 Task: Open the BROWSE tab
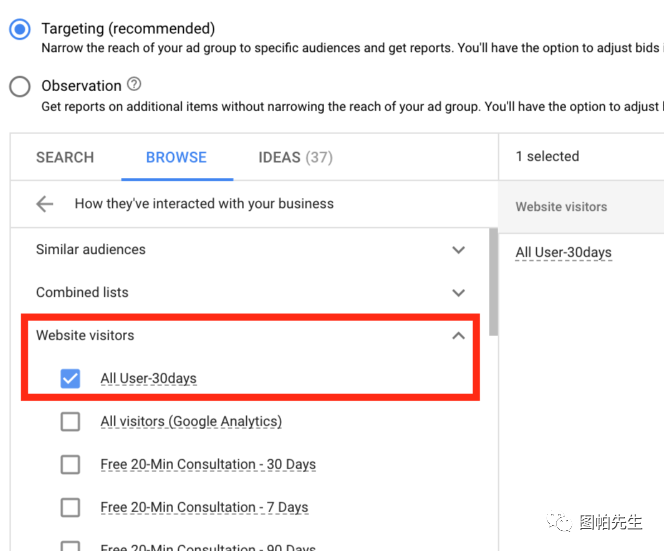[x=176, y=157]
